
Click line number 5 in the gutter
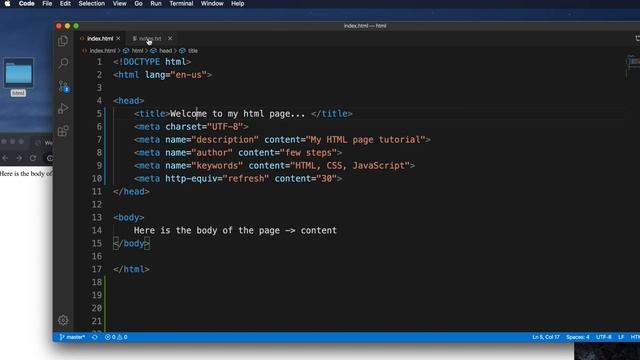click(x=99, y=113)
